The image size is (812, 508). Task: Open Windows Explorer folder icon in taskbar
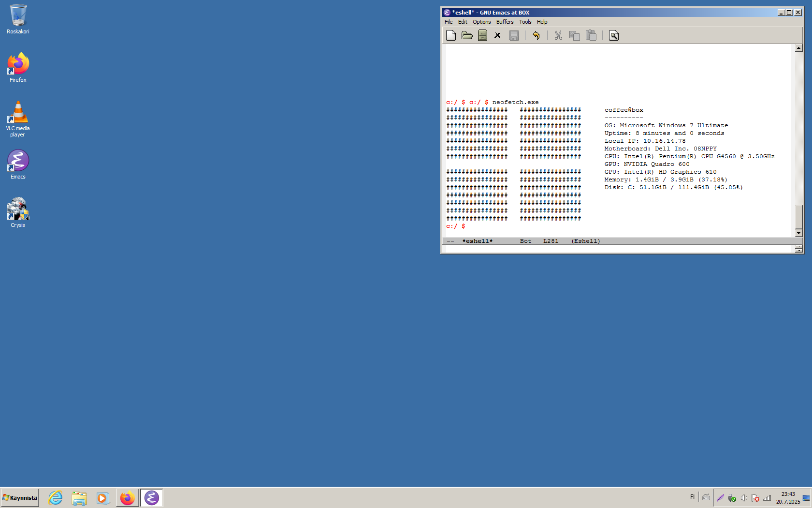(79, 498)
